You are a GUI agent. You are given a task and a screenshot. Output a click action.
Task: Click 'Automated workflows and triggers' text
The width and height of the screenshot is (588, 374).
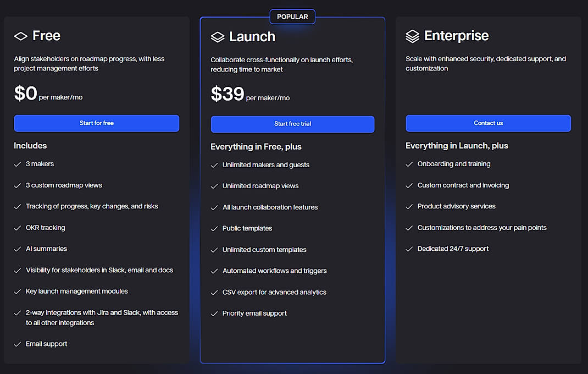tap(275, 271)
